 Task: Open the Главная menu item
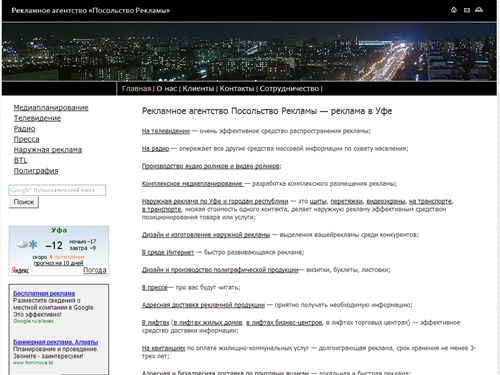[136, 89]
